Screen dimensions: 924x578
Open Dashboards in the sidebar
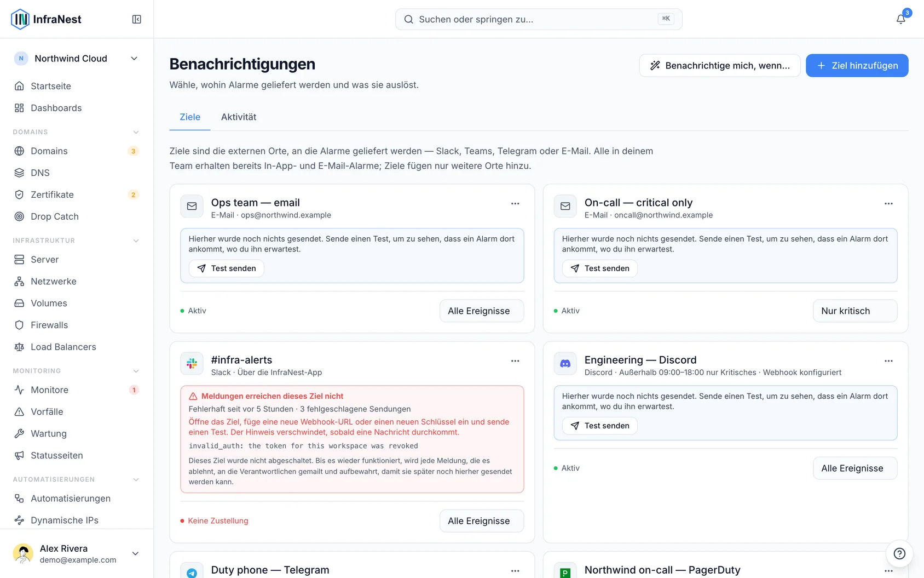(x=77, y=108)
